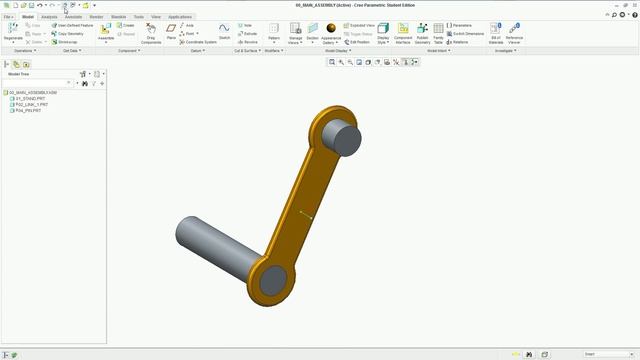The image size is (640, 360).
Task: Click the Shrinkwrap button
Action: [x=64, y=42]
